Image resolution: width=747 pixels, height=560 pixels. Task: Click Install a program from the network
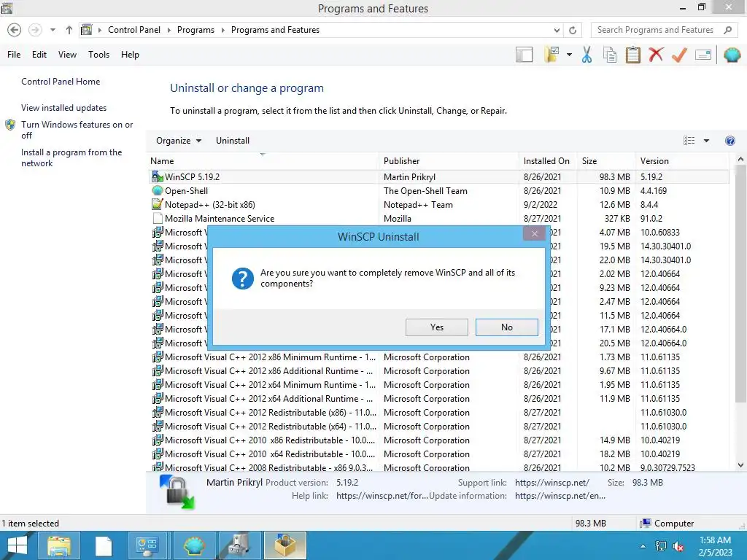[x=71, y=157]
